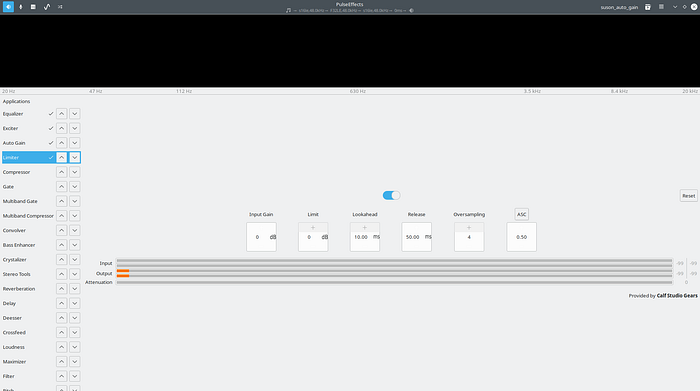Focus the Release 50.00 ms field
The width and height of the screenshot is (700, 391).
click(x=417, y=237)
